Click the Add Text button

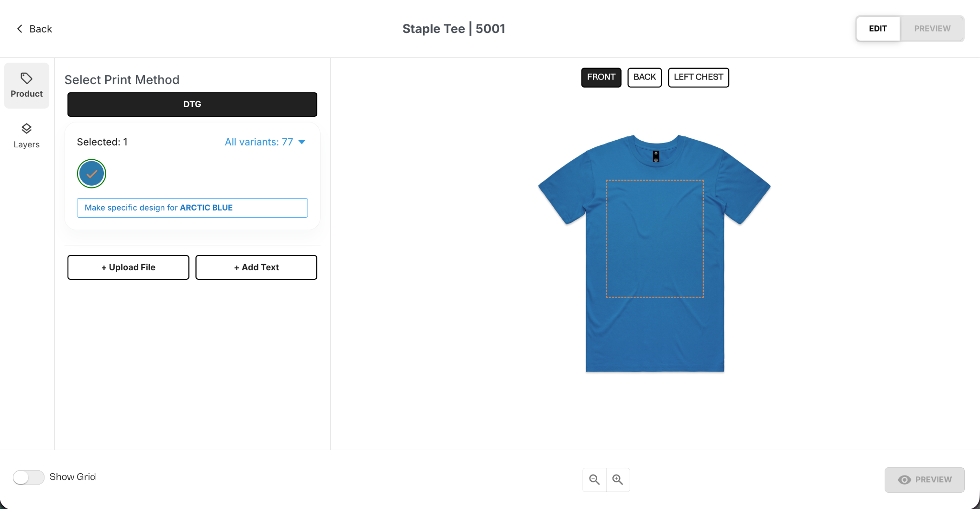(256, 267)
